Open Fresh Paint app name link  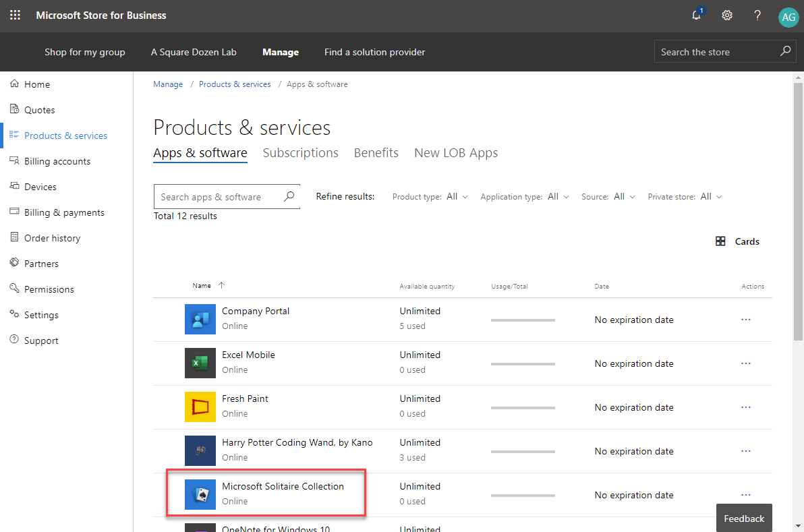click(x=245, y=398)
